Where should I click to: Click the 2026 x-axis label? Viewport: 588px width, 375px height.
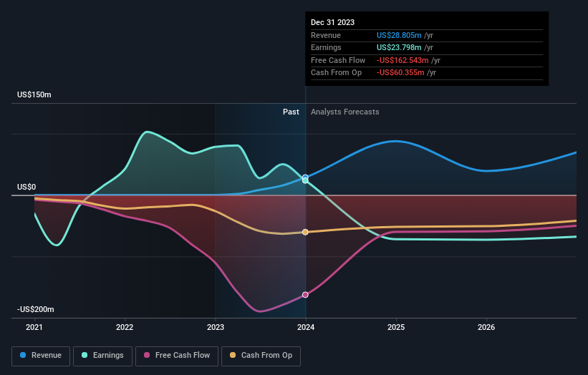(x=486, y=327)
